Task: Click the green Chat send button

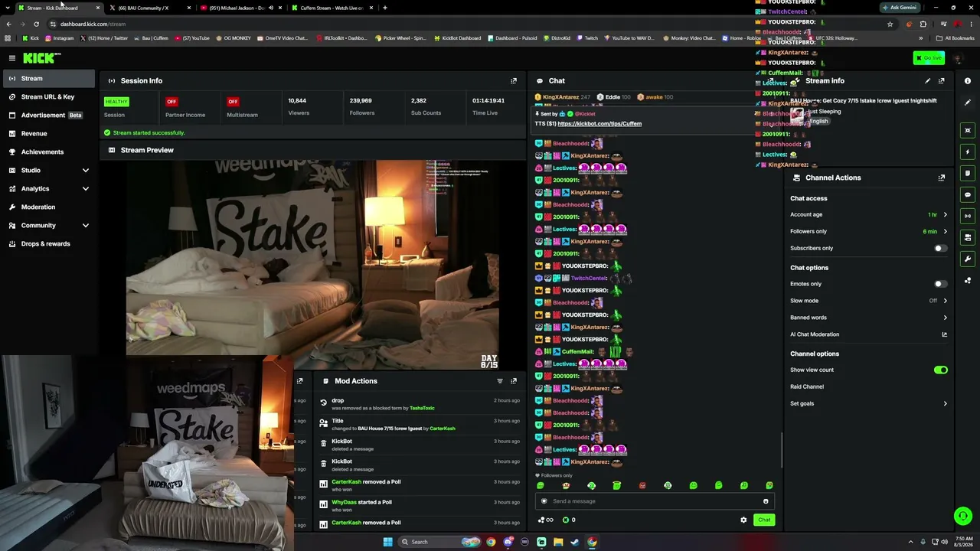Action: coord(764,520)
